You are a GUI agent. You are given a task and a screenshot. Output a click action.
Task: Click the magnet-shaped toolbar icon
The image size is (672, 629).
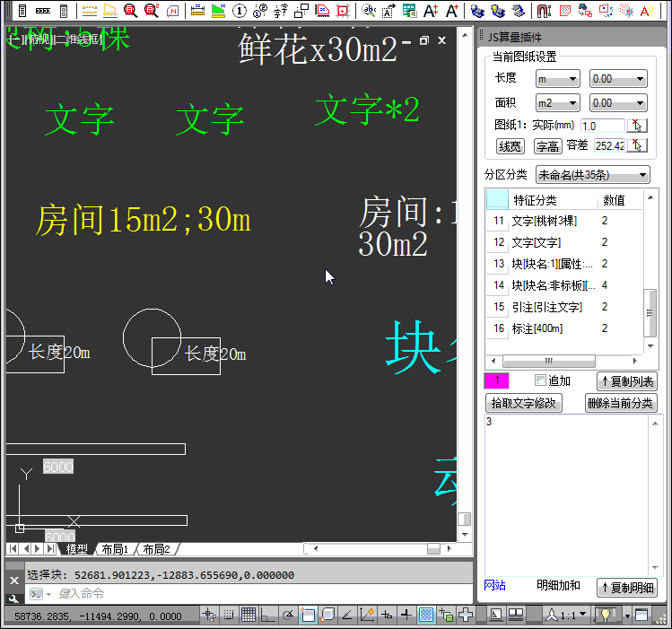tap(544, 11)
